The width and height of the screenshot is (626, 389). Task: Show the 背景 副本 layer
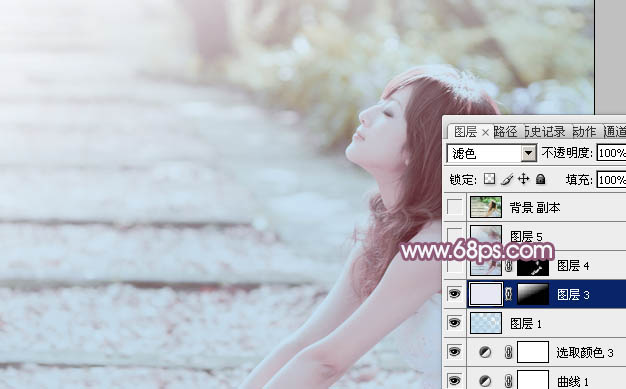click(x=455, y=207)
